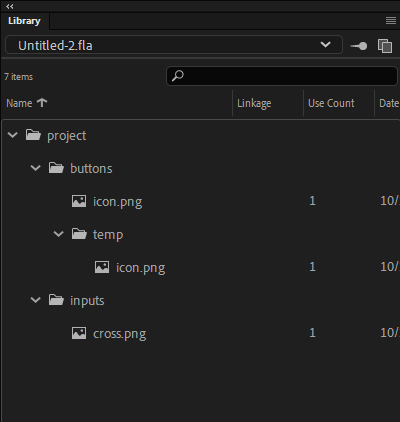Focus the library search field

(x=282, y=76)
